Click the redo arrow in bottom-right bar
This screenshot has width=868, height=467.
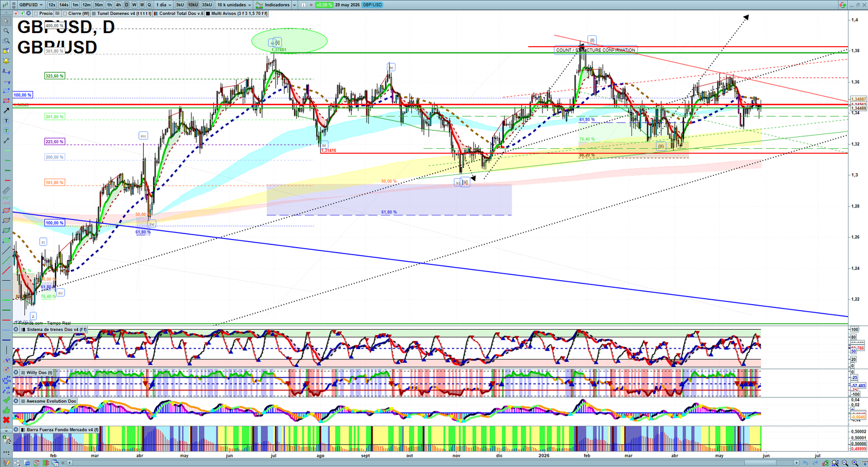pos(815,463)
